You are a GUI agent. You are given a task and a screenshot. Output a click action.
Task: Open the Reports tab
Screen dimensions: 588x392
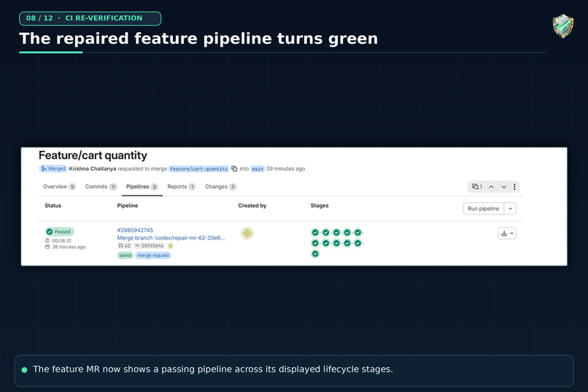click(x=182, y=187)
